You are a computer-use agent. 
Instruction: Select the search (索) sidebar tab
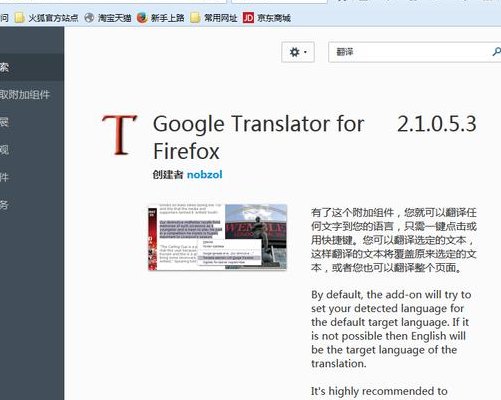pyautogui.click(x=32, y=67)
